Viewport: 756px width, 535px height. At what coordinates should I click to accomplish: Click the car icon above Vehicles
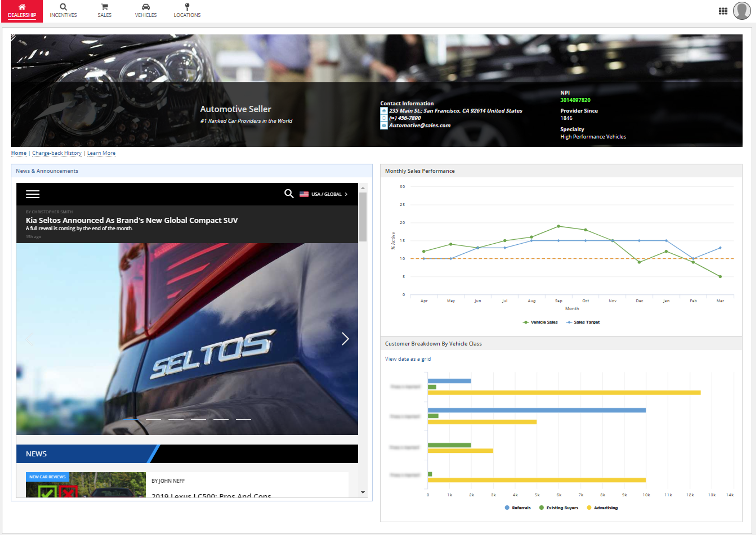146,6
